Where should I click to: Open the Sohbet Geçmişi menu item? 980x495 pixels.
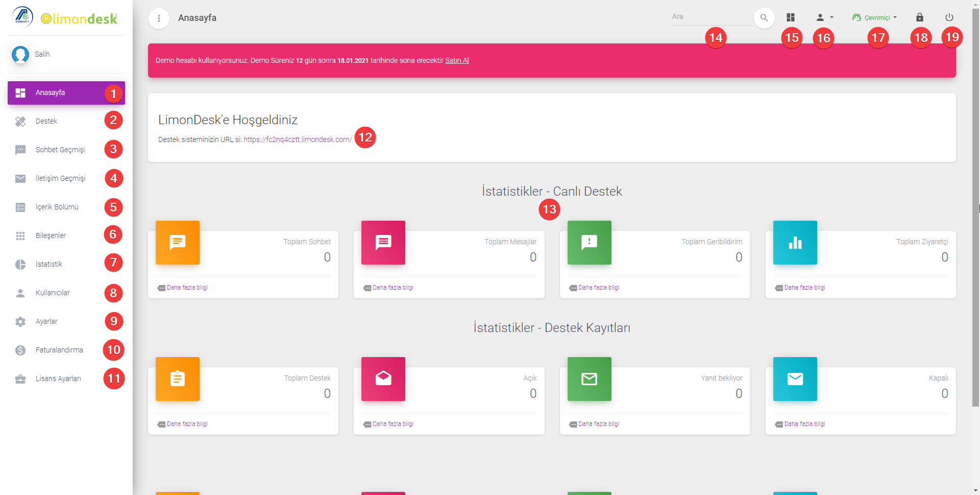[x=66, y=150]
